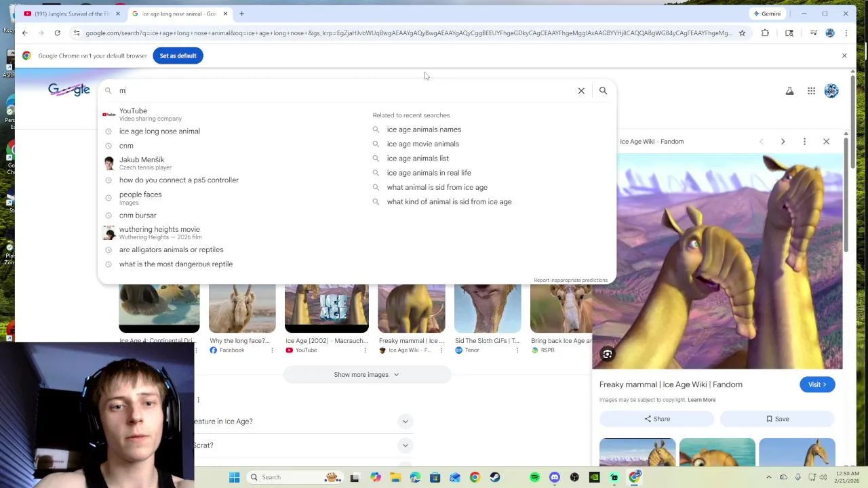Open Google Search Labs flask icon

click(x=789, y=90)
